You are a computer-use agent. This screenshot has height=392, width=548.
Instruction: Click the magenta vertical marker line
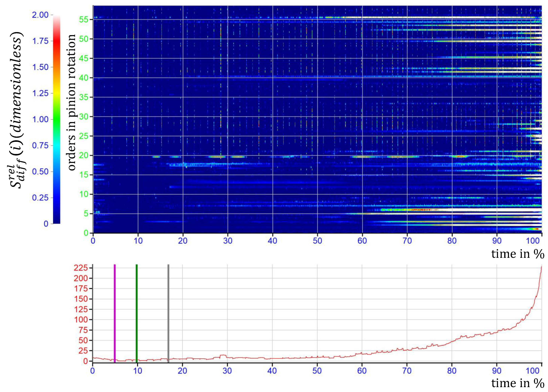[115, 313]
